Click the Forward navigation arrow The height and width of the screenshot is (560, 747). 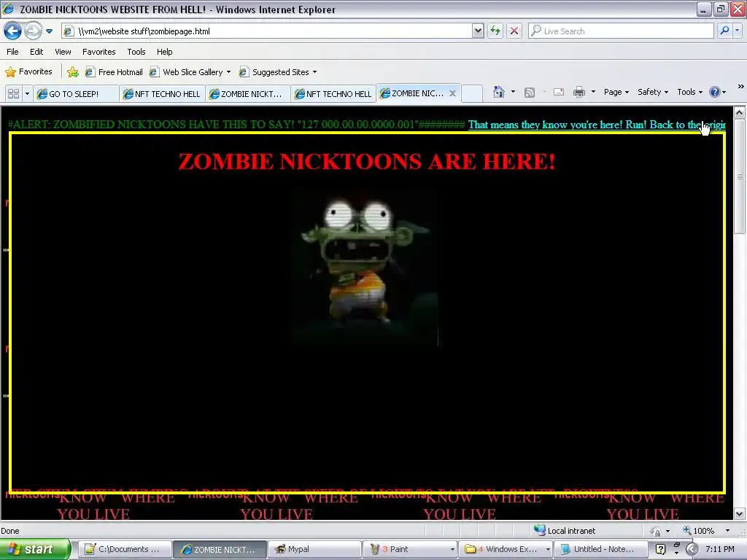point(32,31)
